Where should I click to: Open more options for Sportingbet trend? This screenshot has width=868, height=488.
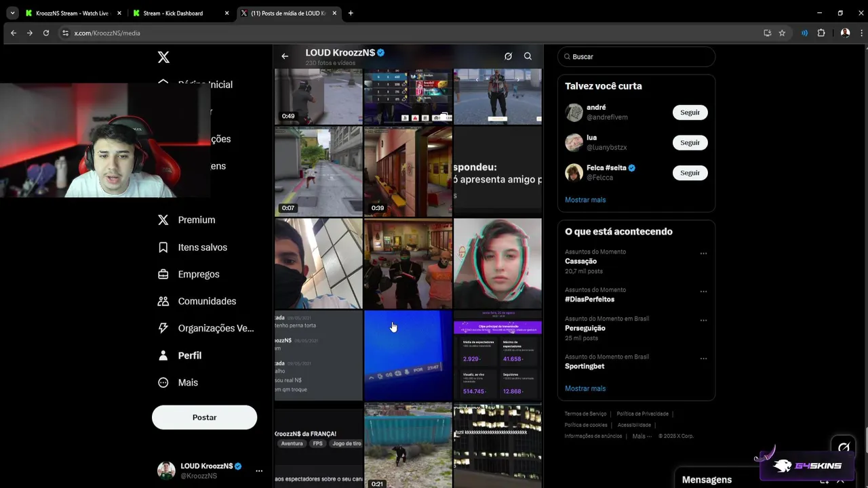tap(703, 359)
